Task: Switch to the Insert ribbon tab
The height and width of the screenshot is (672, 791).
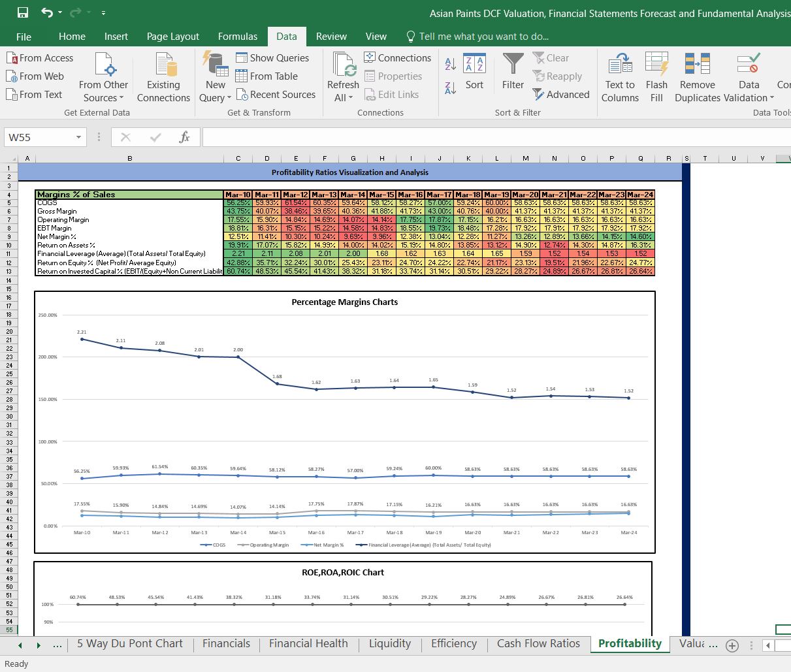Action: point(116,37)
